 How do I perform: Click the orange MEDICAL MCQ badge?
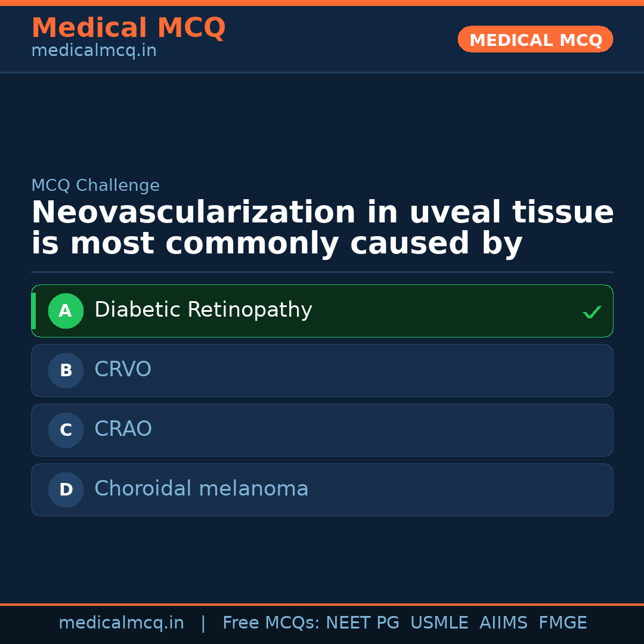(x=535, y=39)
